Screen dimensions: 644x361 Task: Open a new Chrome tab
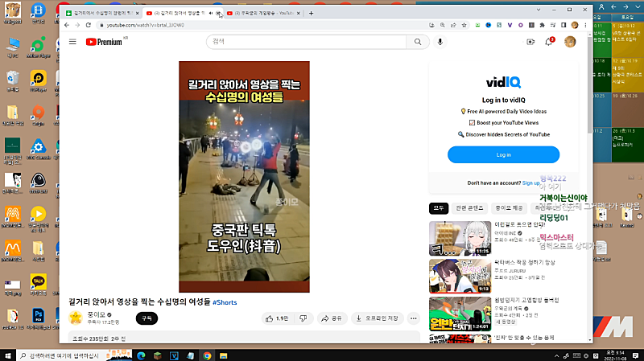[311, 13]
